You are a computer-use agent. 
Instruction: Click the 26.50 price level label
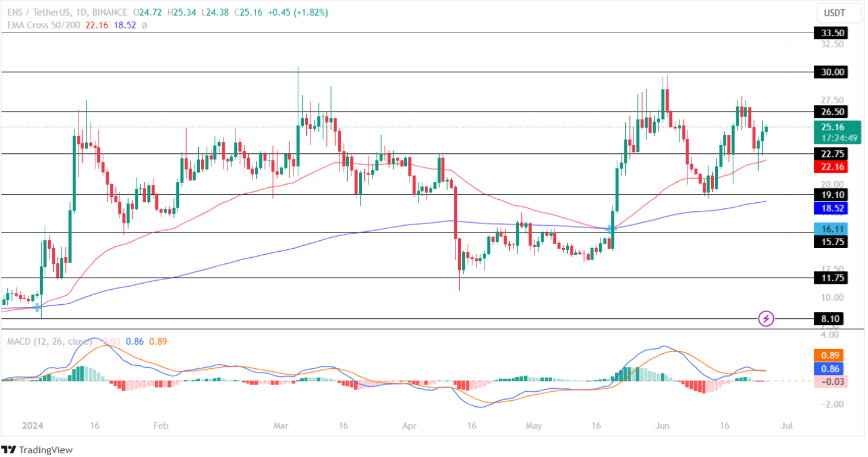click(832, 111)
